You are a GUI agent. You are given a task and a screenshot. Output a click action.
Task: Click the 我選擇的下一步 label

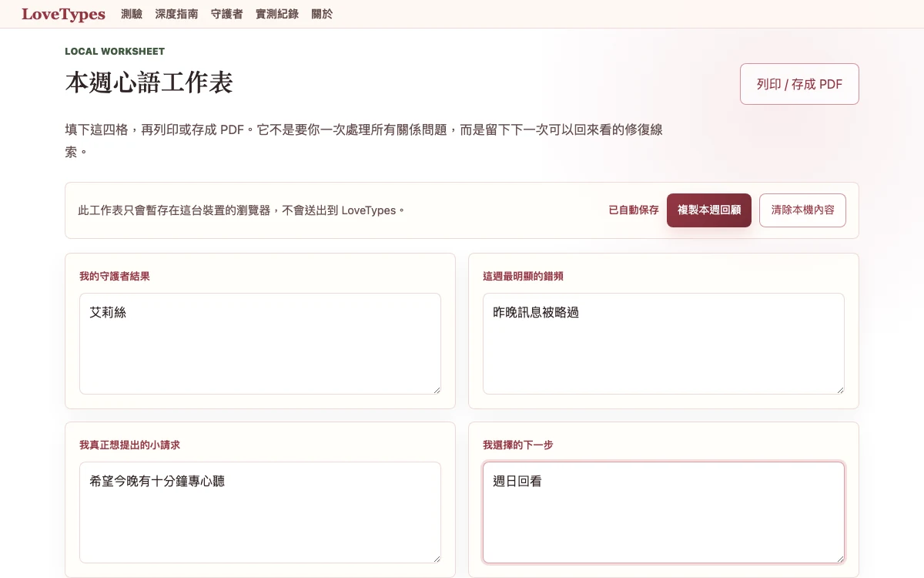pyautogui.click(x=518, y=445)
